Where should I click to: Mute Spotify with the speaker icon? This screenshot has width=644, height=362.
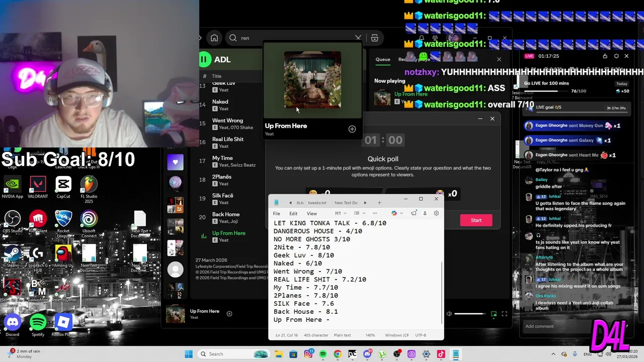(449, 314)
